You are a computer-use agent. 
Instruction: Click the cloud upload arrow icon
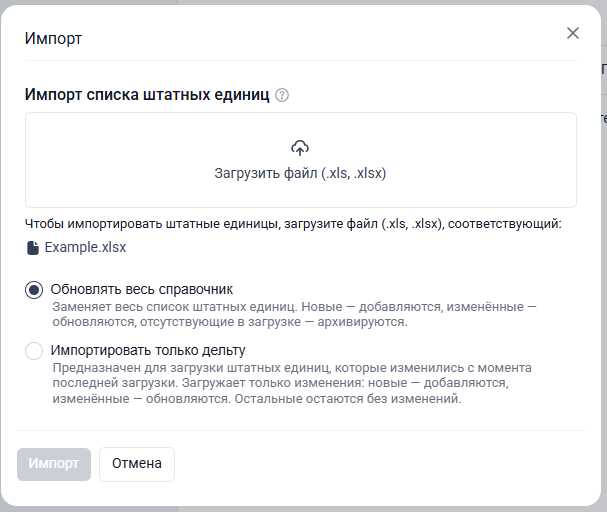click(300, 148)
